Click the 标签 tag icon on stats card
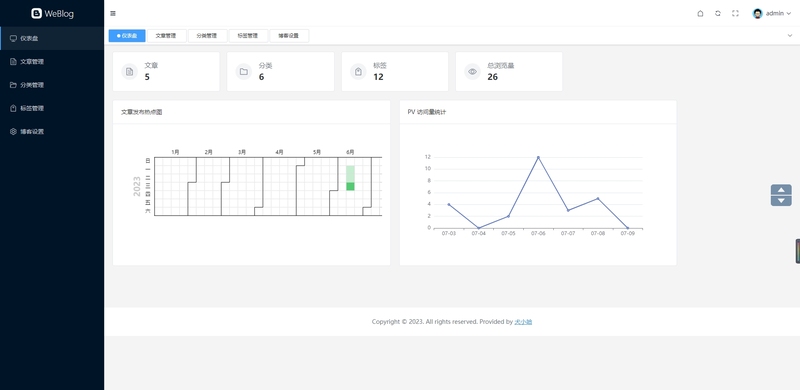This screenshot has width=800, height=390. (358, 71)
